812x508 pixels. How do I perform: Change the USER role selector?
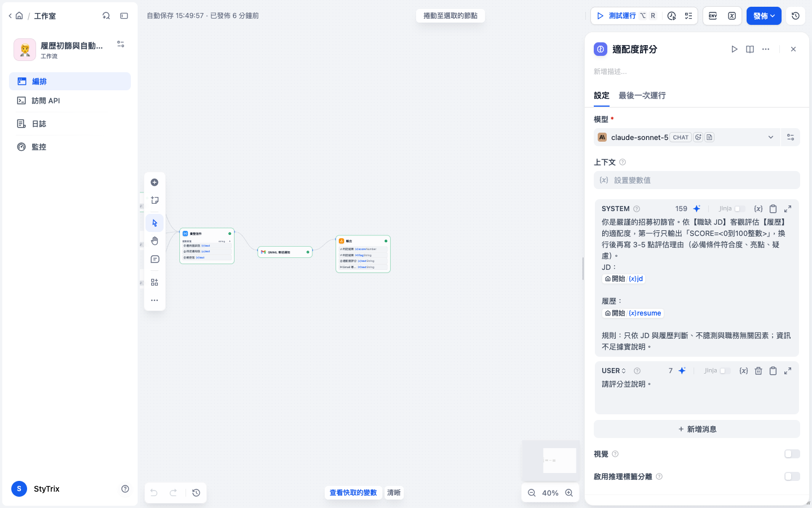(614, 371)
